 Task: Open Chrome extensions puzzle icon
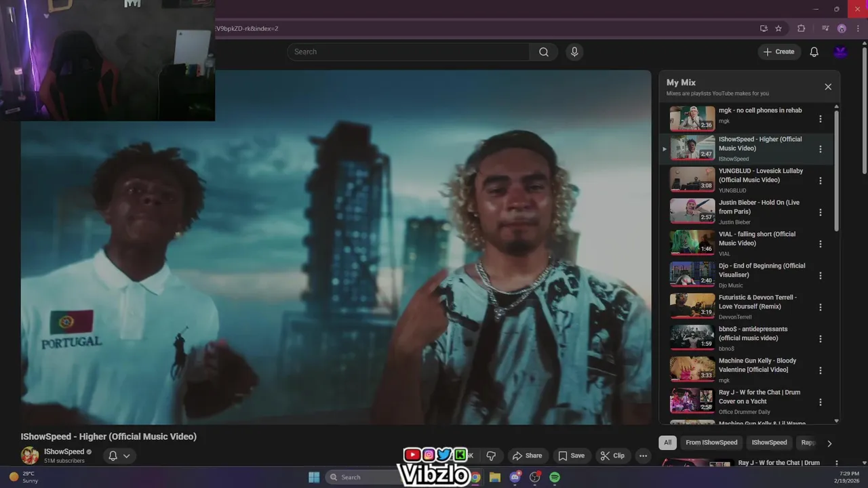pos(801,28)
